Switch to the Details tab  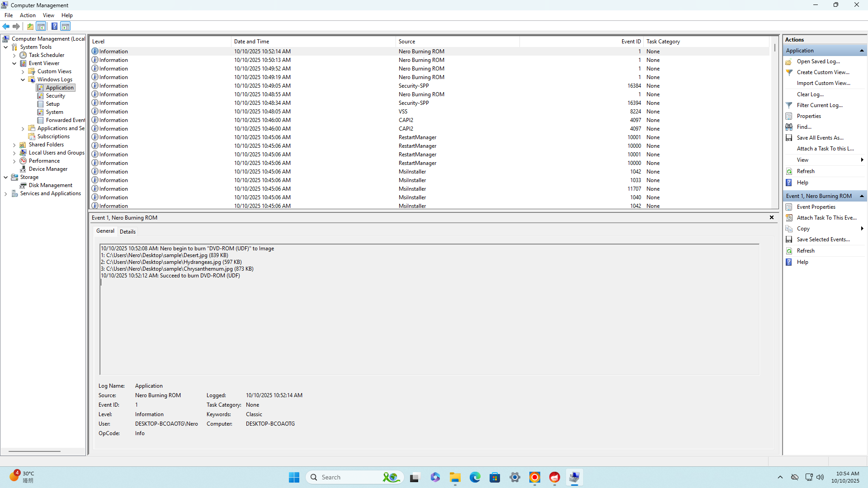(127, 231)
